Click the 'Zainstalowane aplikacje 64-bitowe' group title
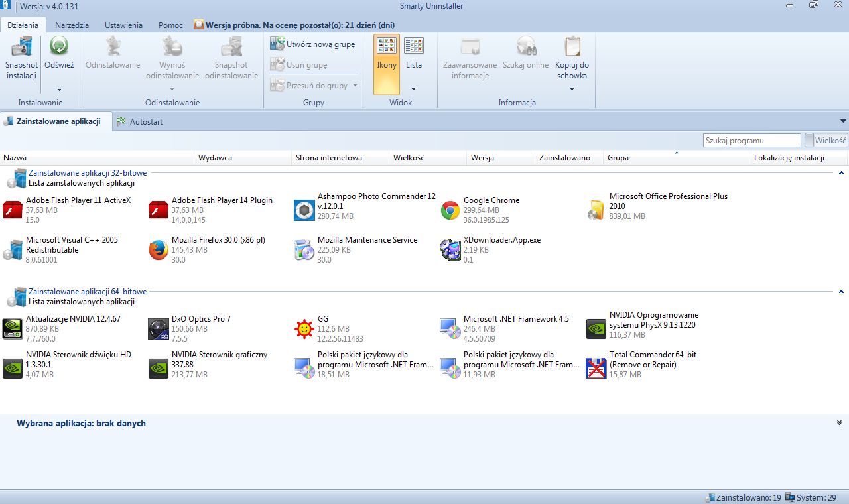Screen dimensions: 849x504 tap(88, 292)
